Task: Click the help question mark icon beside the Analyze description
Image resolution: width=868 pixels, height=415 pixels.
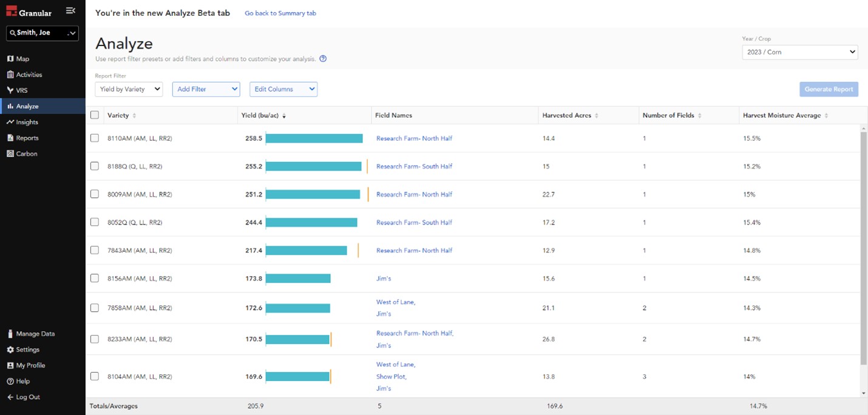Action: [323, 59]
